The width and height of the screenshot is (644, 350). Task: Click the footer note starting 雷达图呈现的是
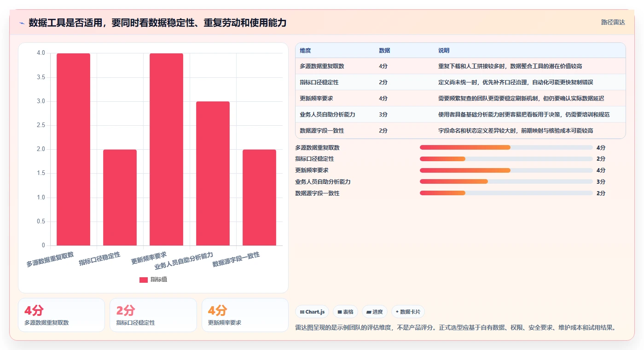[x=455, y=328]
